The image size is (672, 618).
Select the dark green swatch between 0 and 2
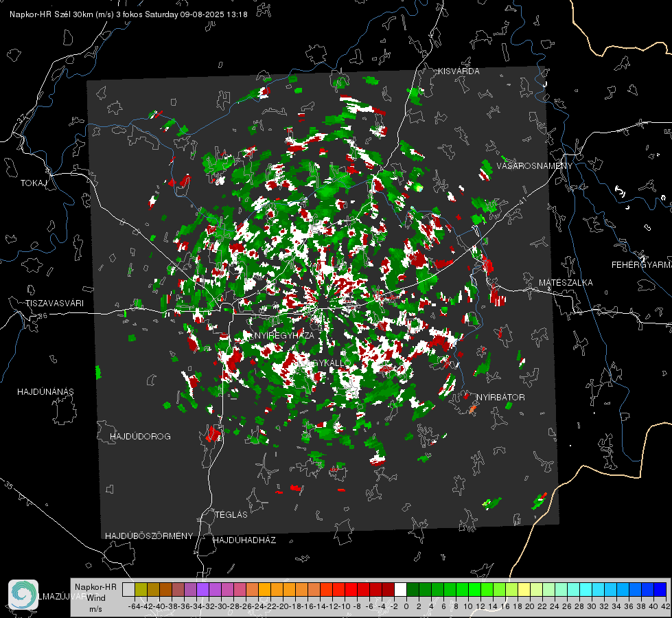(x=413, y=589)
